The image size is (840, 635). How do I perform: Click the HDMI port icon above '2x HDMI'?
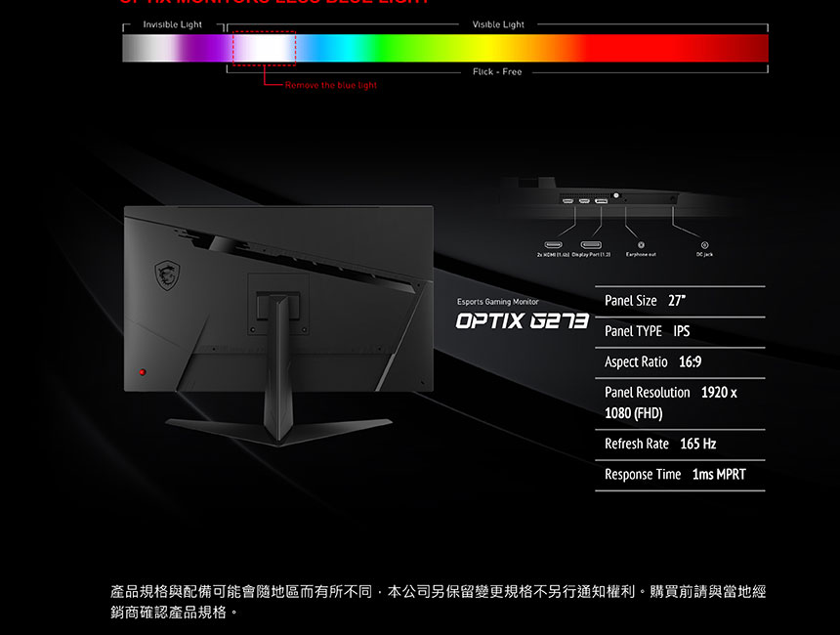click(x=554, y=245)
